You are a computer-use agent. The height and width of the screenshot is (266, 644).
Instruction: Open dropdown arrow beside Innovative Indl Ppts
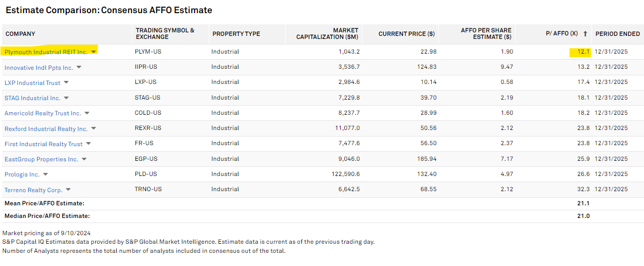(x=79, y=67)
